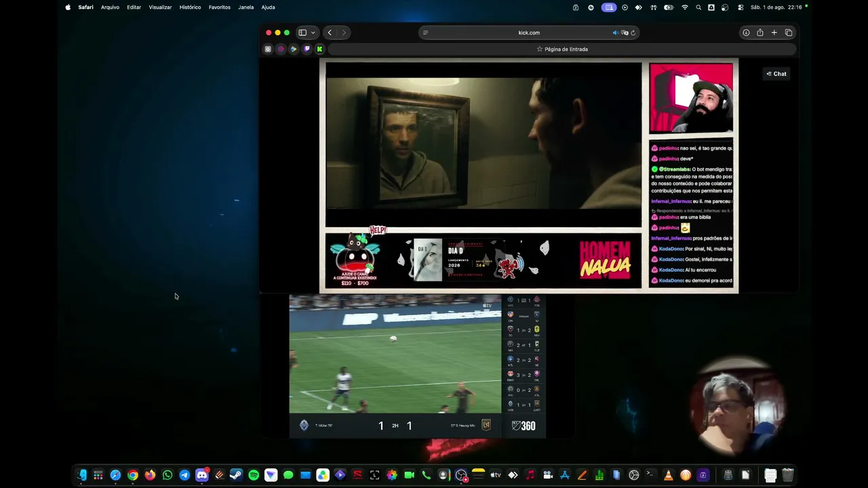Toggle the Kick Chat panel button
The height and width of the screenshot is (488, 868).
776,74
